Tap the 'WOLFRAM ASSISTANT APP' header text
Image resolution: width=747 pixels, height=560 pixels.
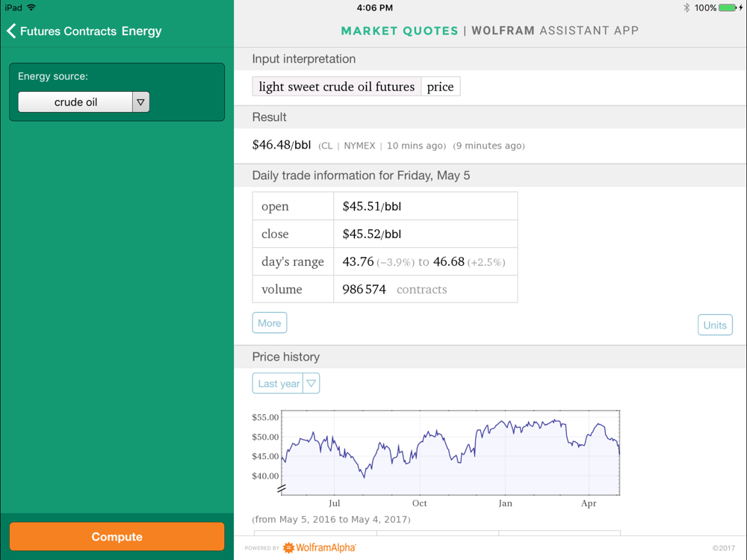[x=555, y=31]
